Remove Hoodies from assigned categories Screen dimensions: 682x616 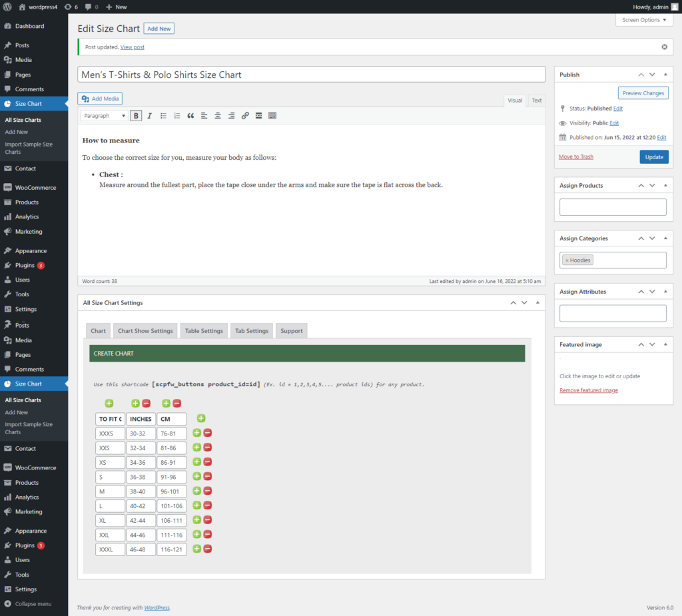click(x=567, y=260)
